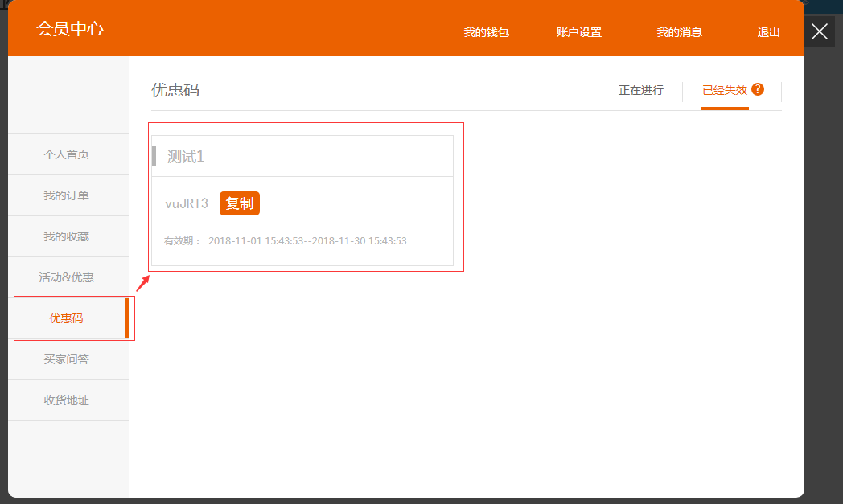Screen dimensions: 843x504
Task: Open 我的收藏 in the sidebar
Action: coord(66,236)
